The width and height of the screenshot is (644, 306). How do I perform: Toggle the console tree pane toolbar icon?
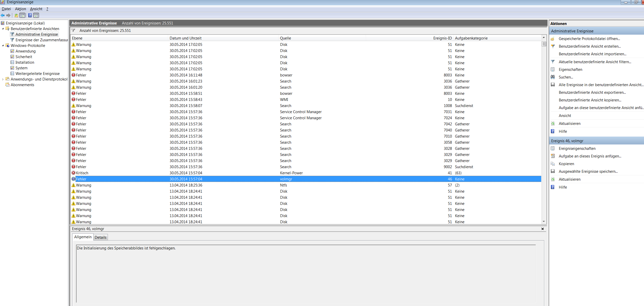[23, 16]
